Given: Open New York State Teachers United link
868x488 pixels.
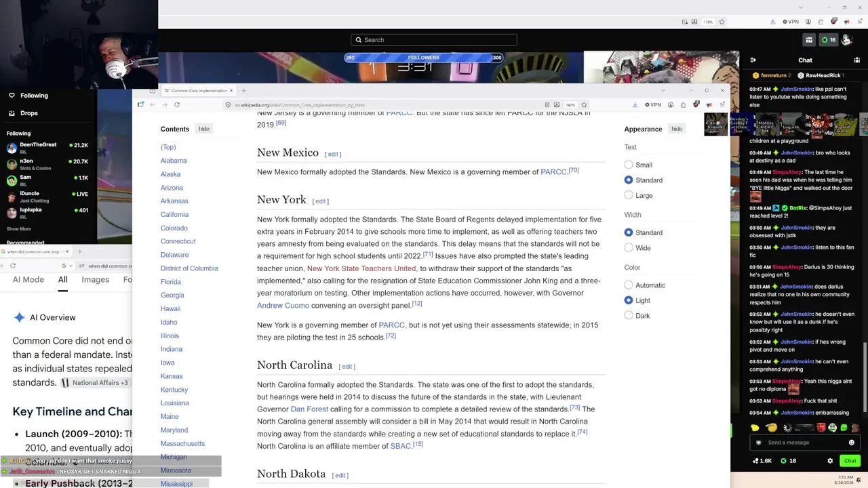Looking at the screenshot, I should pyautogui.click(x=361, y=268).
